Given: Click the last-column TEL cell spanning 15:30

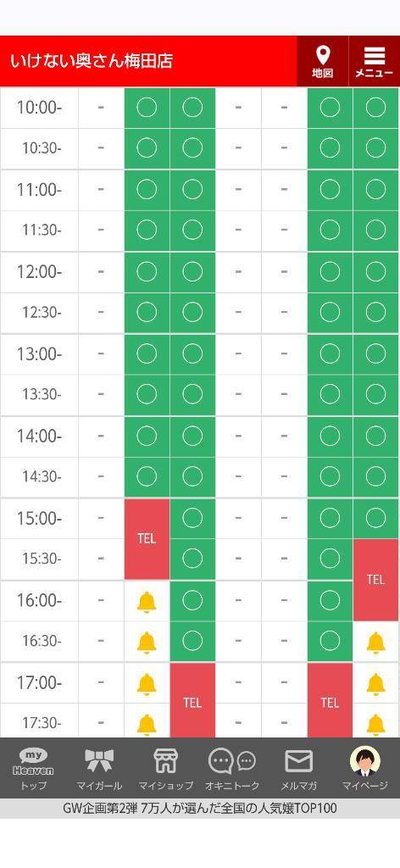Looking at the screenshot, I should pyautogui.click(x=375, y=580).
